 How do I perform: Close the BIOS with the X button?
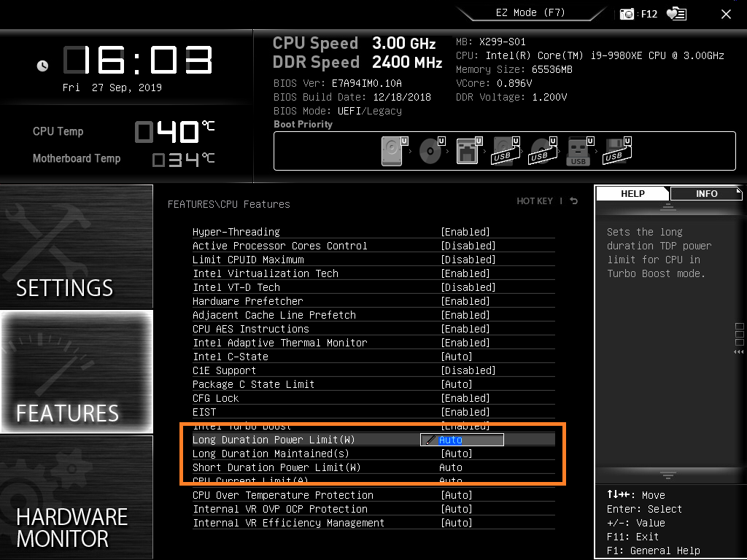pos(726,14)
